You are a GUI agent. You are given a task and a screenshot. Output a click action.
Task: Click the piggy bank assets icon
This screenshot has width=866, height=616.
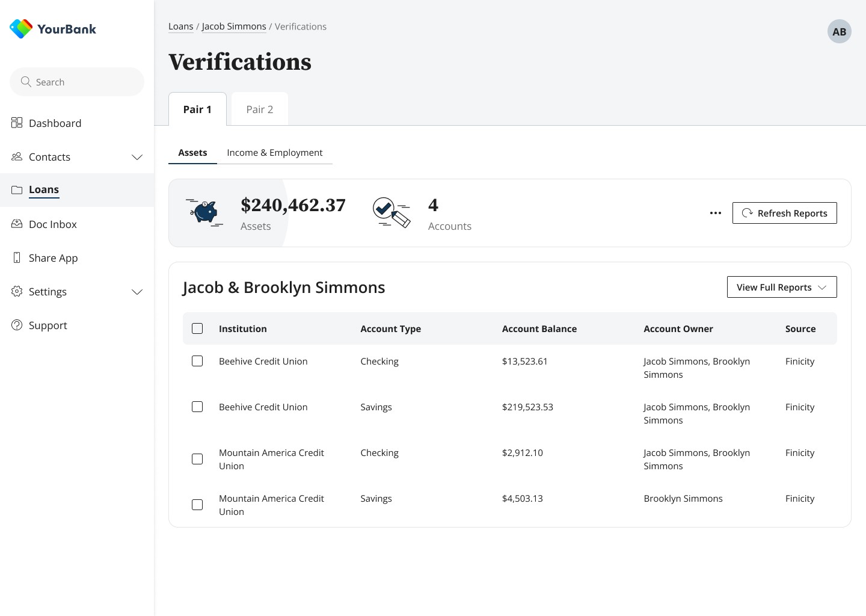click(x=206, y=213)
